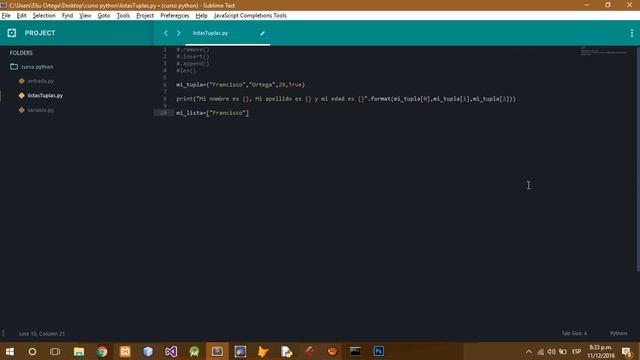This screenshot has height=360, width=640.
Task: Open Photoshop from taskbar
Action: pyautogui.click(x=378, y=351)
